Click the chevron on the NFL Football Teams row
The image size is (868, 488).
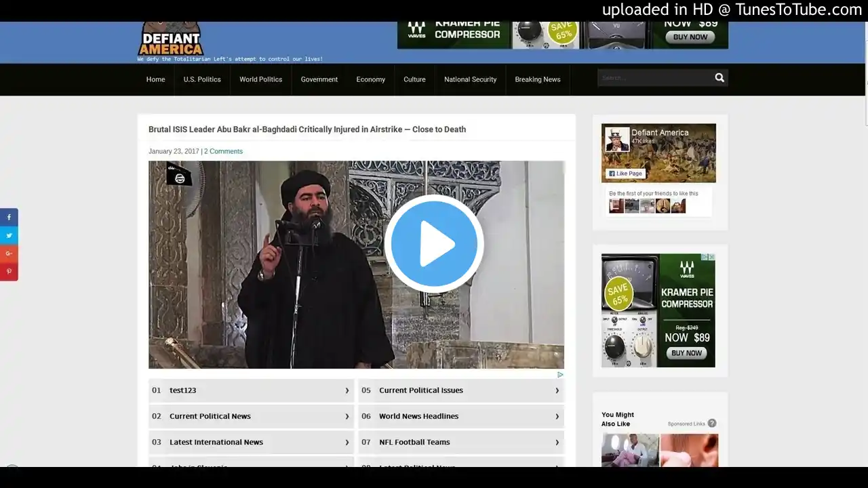[x=557, y=442]
